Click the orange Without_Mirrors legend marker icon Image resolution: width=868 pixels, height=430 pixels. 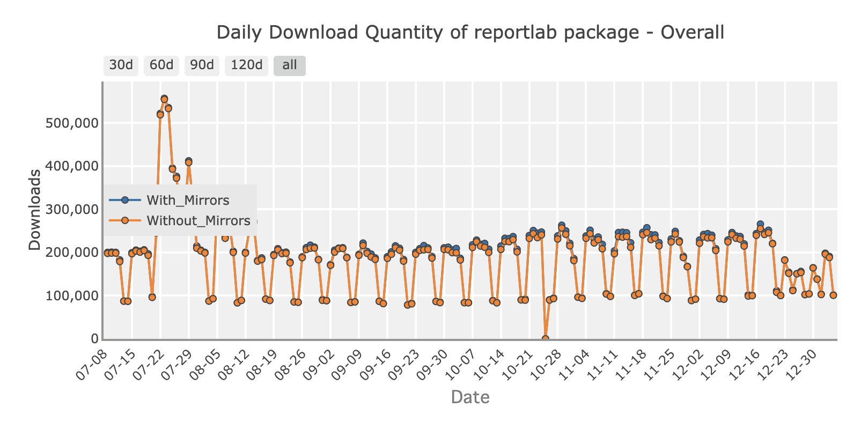(124, 220)
